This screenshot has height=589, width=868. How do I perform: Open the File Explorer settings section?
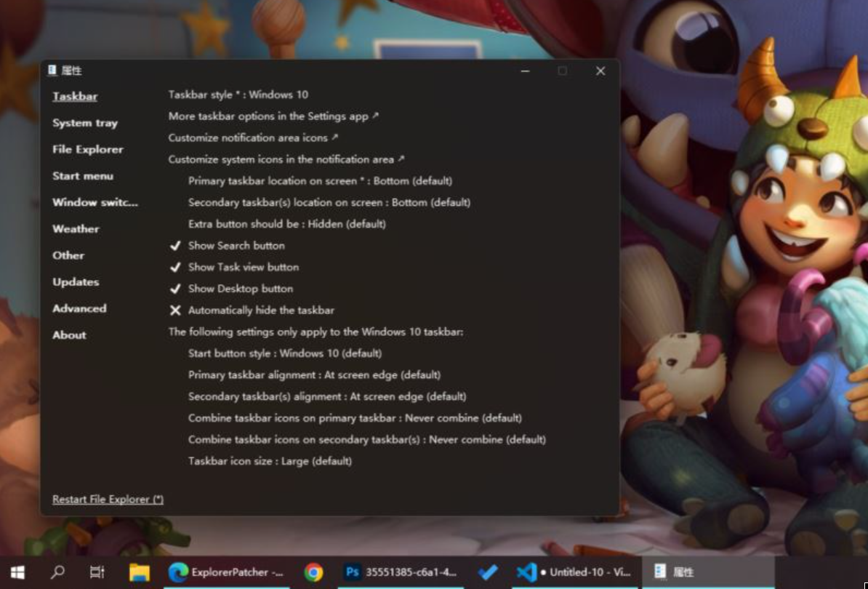(x=88, y=150)
